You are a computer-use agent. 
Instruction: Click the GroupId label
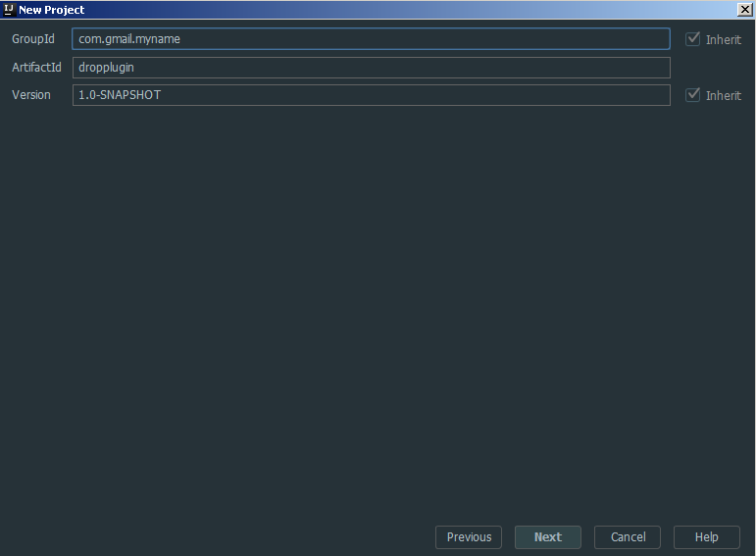(33, 39)
